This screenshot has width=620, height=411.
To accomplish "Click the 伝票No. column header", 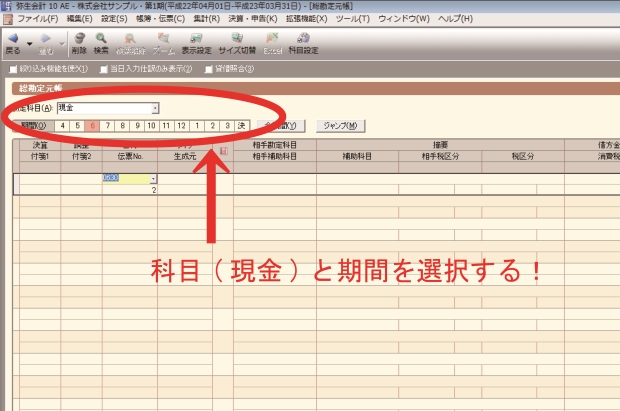I will click(130, 156).
